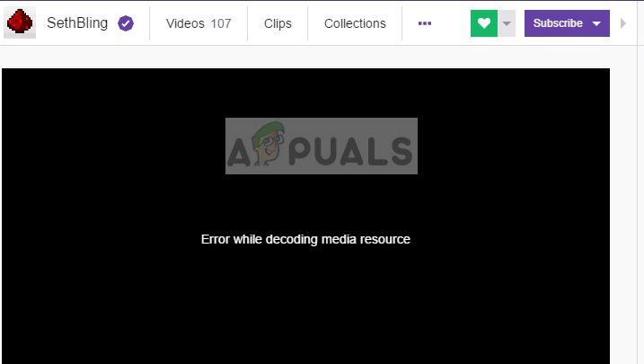Follow the channel with the green heart
This screenshot has height=364, width=644.
(x=484, y=23)
